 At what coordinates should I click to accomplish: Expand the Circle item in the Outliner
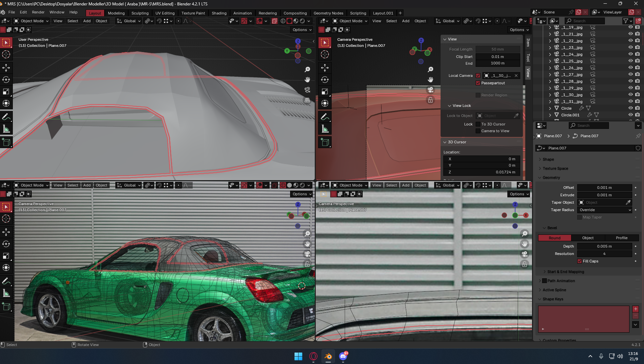tap(550, 108)
